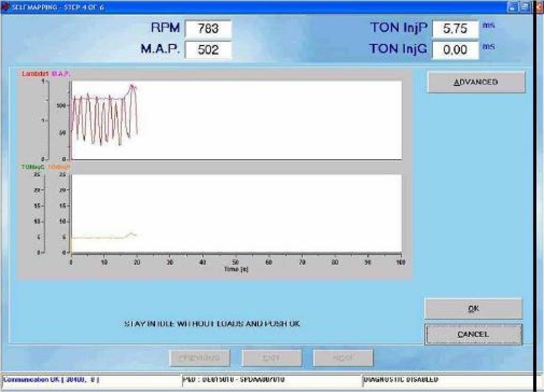The width and height of the screenshot is (544, 392).
Task: Click the TON InjG label
Action: [399, 49]
